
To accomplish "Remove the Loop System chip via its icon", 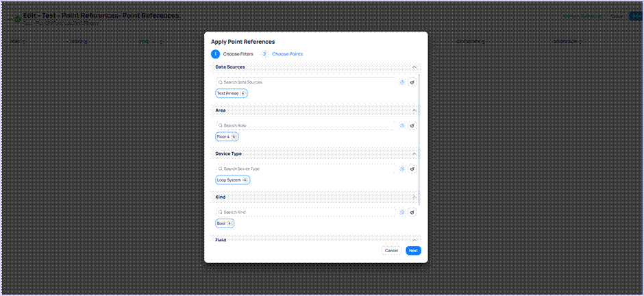I will tap(245, 180).
